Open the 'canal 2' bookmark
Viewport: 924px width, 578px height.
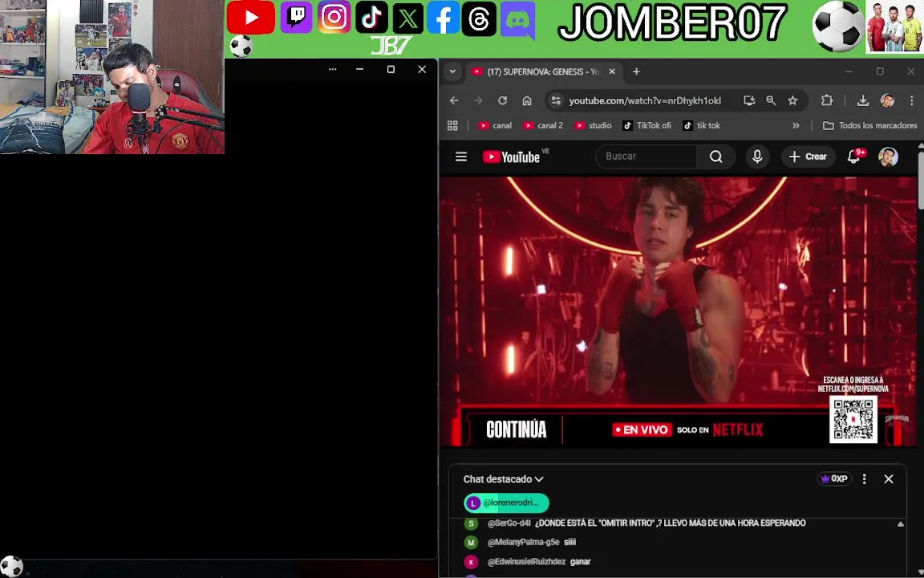tap(543, 125)
